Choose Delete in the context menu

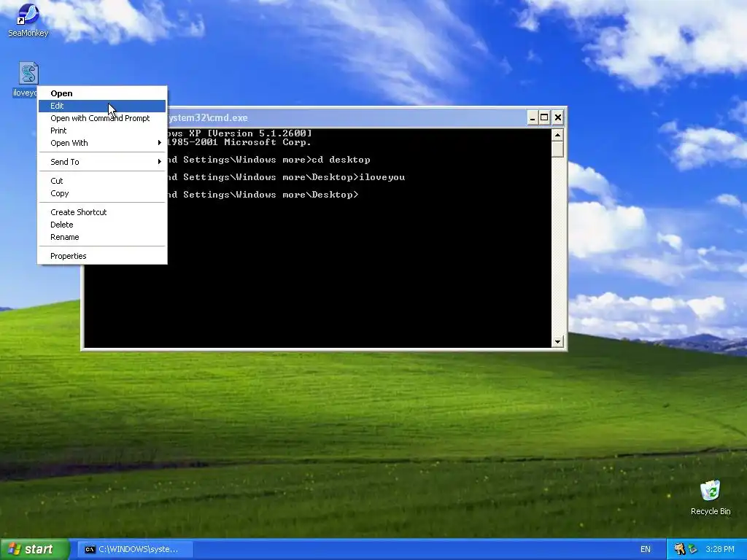[x=102, y=225]
